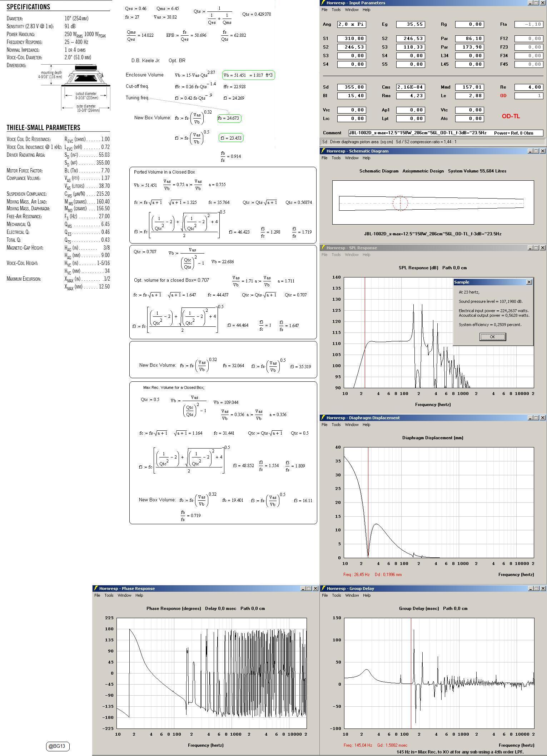Image resolution: width=547 pixels, height=756 pixels.
Task: Click the Sound pressure level 107,1980 dB text
Action: (491, 301)
